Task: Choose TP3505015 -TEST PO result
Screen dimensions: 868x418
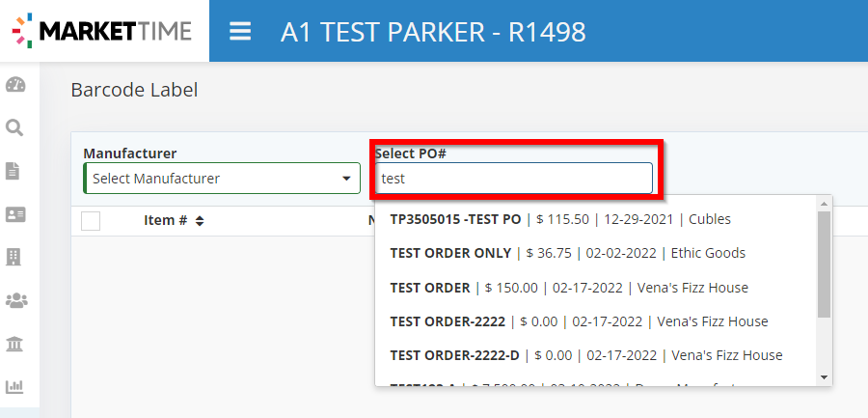Action: click(x=597, y=219)
